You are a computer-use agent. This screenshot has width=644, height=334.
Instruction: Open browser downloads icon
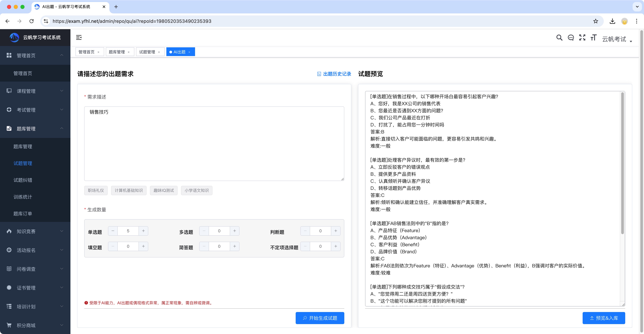pos(612,21)
